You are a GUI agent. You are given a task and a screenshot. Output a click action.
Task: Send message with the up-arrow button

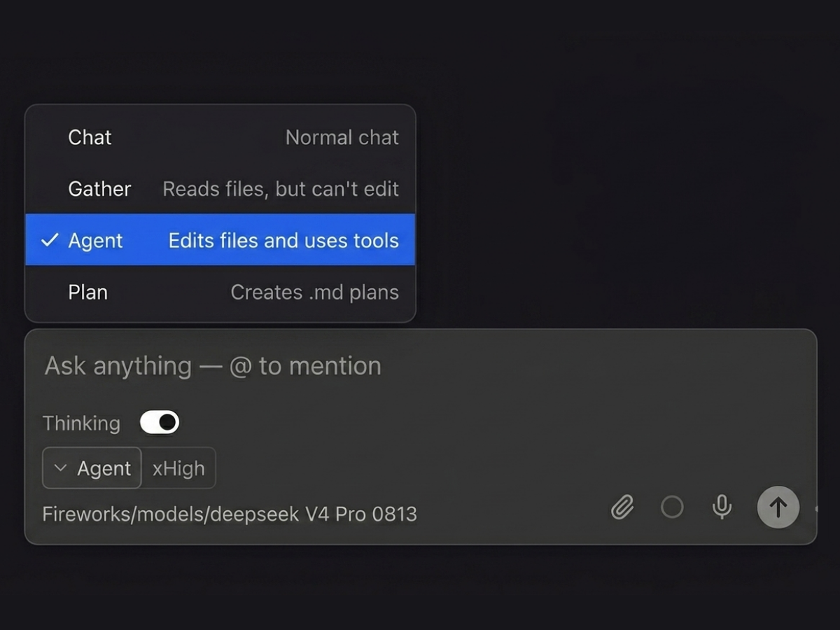778,507
